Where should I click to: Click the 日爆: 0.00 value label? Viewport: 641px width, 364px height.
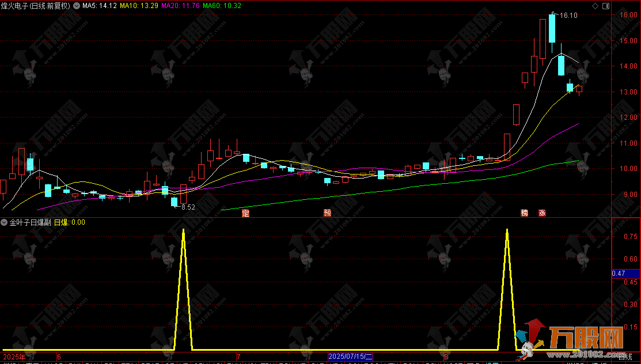coord(70,222)
